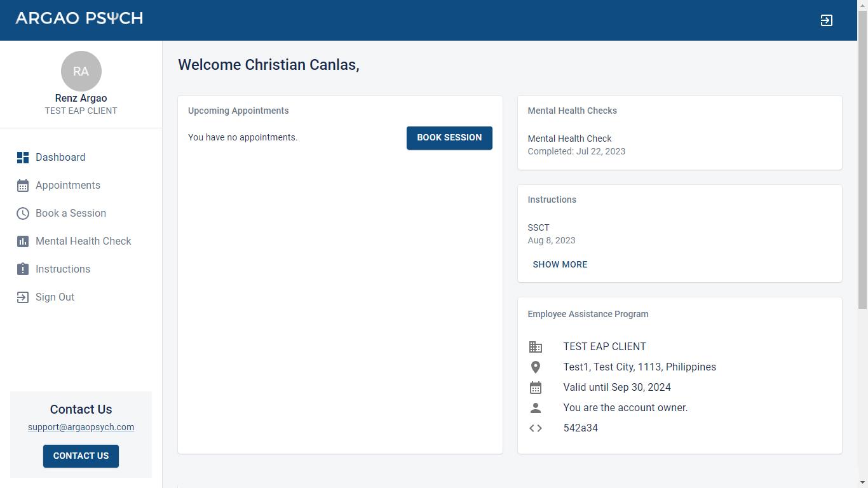Click the Sign Out icon in sidebar
Screen dimensions: 868x488
tap(23, 297)
